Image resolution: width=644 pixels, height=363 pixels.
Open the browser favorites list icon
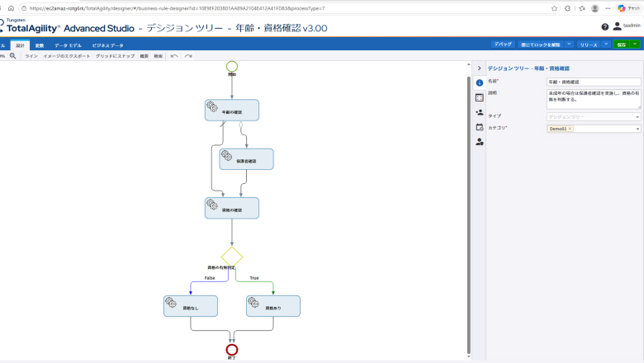pos(582,8)
